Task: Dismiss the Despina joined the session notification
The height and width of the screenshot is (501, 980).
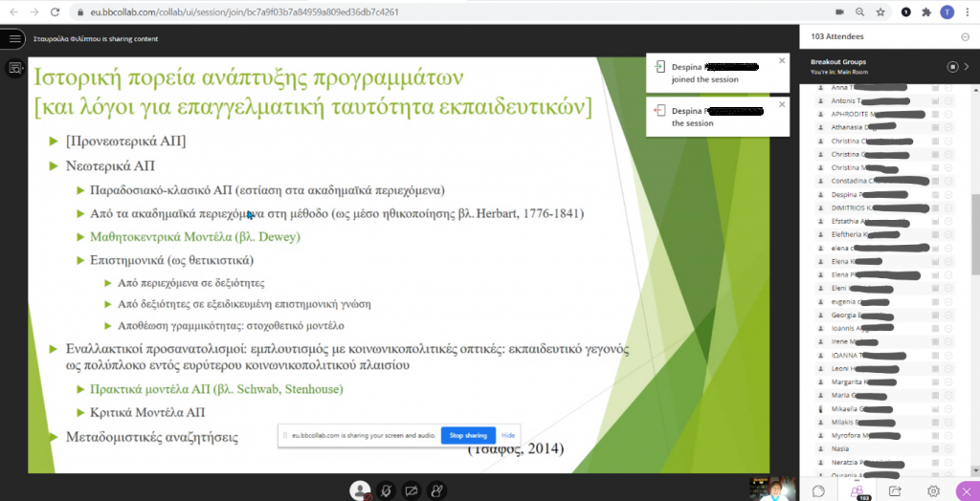Action: click(x=781, y=60)
